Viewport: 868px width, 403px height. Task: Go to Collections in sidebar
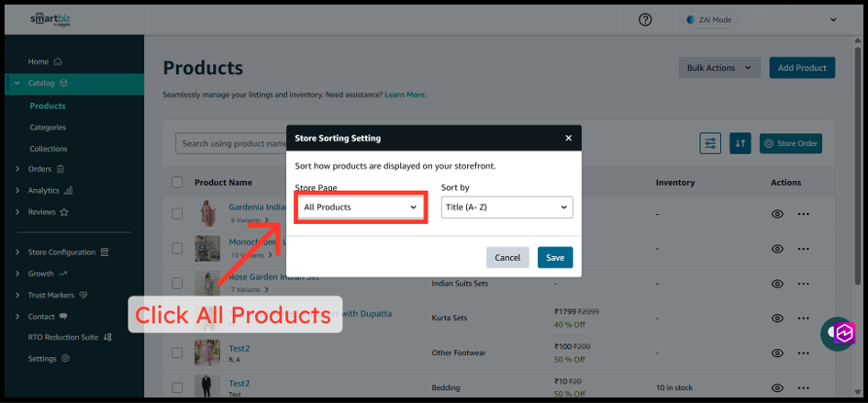49,149
